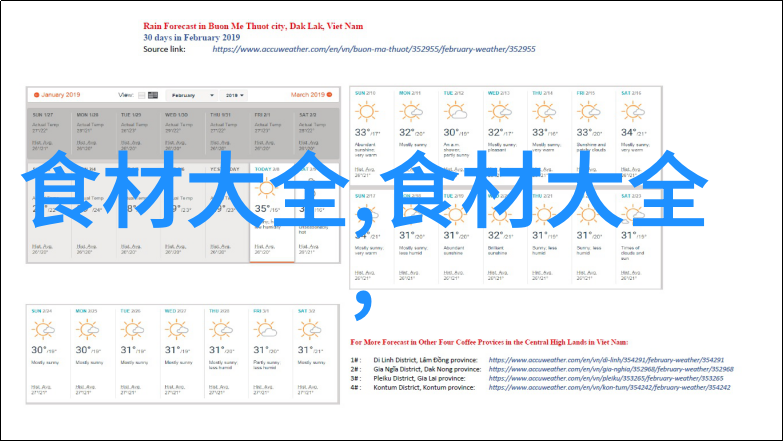Select the MON 1/28 gray day cell

pyautogui.click(x=94, y=134)
